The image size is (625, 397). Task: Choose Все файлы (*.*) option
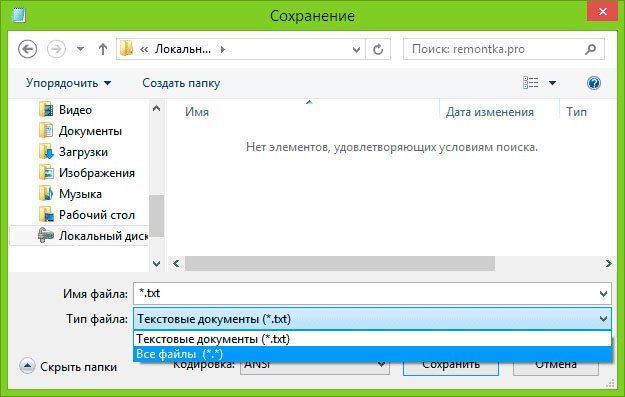[372, 354]
